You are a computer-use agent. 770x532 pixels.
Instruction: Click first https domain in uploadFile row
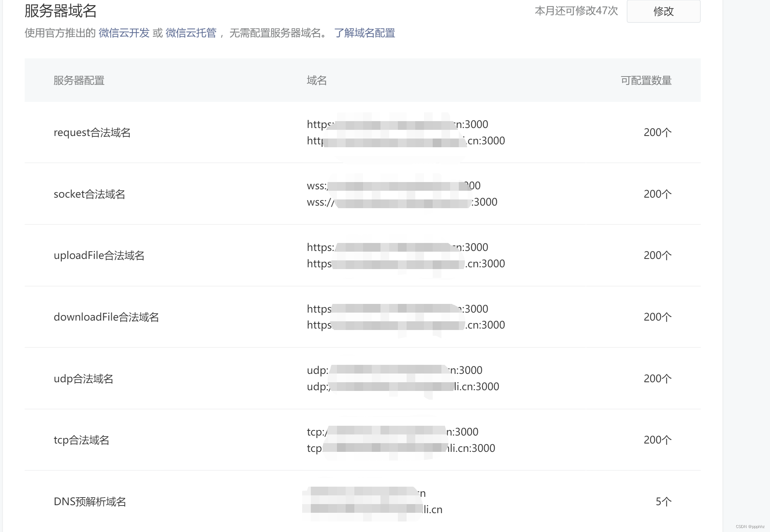tap(398, 247)
